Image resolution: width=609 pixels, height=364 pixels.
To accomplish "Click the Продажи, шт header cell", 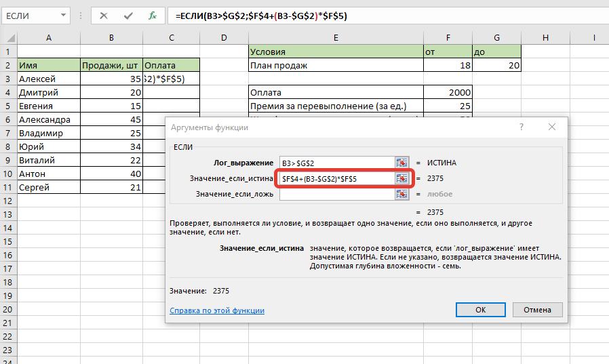I will pos(112,65).
